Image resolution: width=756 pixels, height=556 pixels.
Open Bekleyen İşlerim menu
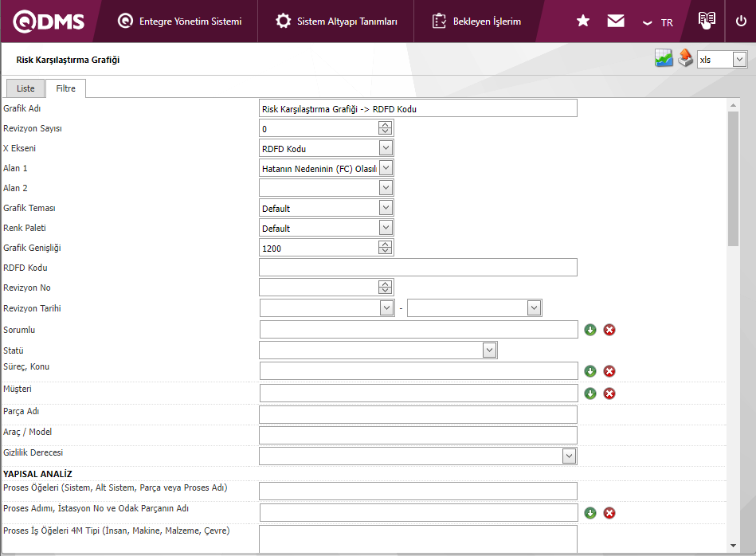pos(476,22)
